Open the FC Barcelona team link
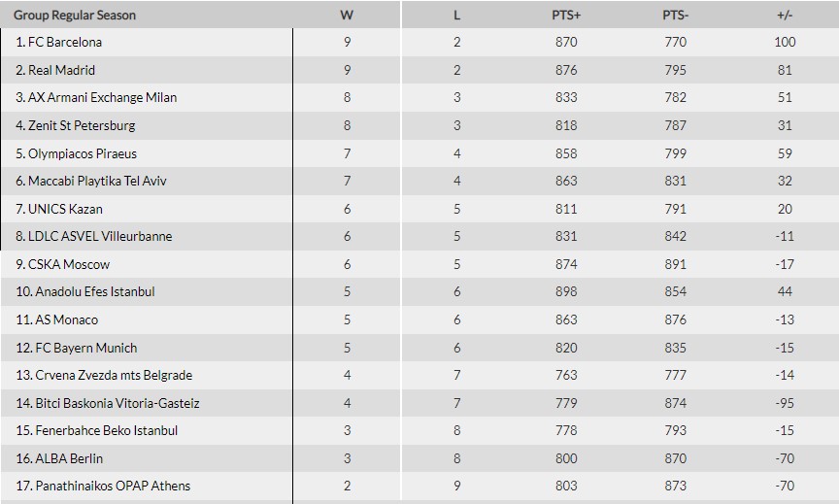This screenshot has width=839, height=504. tap(64, 43)
